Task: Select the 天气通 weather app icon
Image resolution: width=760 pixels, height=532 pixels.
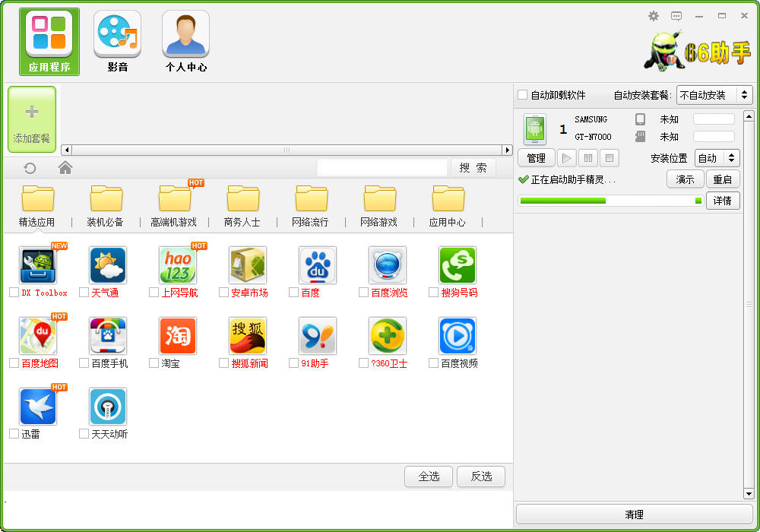Action: click(108, 265)
